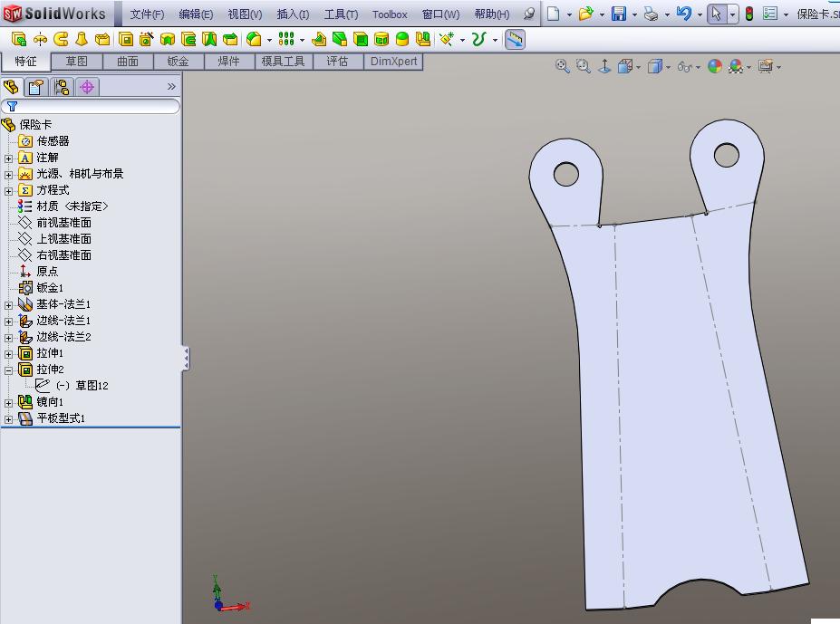Select 草图12 in the feature tree

[x=72, y=386]
